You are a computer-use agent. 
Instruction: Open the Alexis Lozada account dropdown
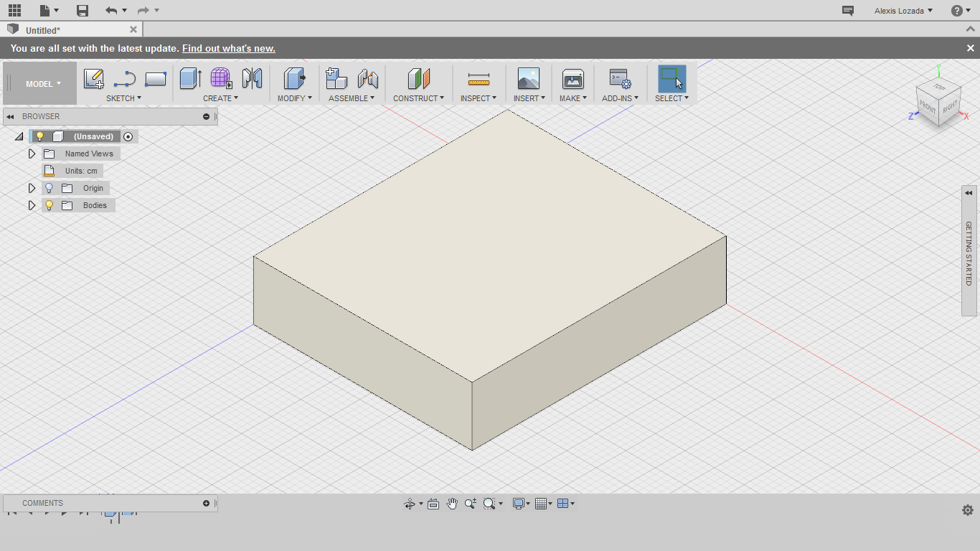pyautogui.click(x=903, y=11)
